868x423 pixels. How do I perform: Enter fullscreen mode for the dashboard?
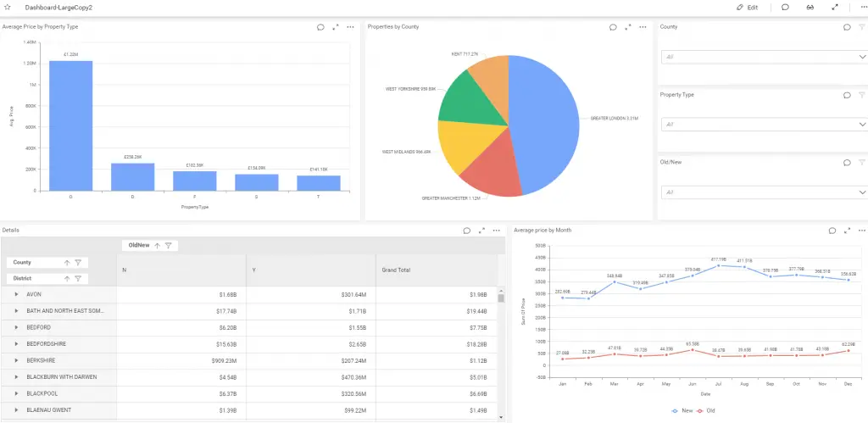pyautogui.click(x=835, y=7)
